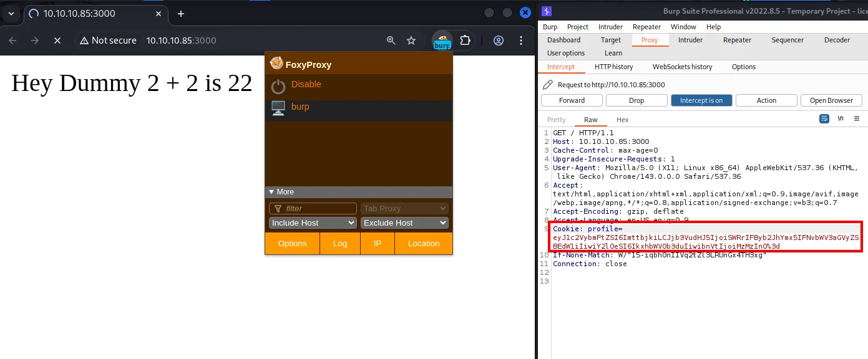Go forward in the browser
Screen dimensions: 868x359
(x=35, y=41)
